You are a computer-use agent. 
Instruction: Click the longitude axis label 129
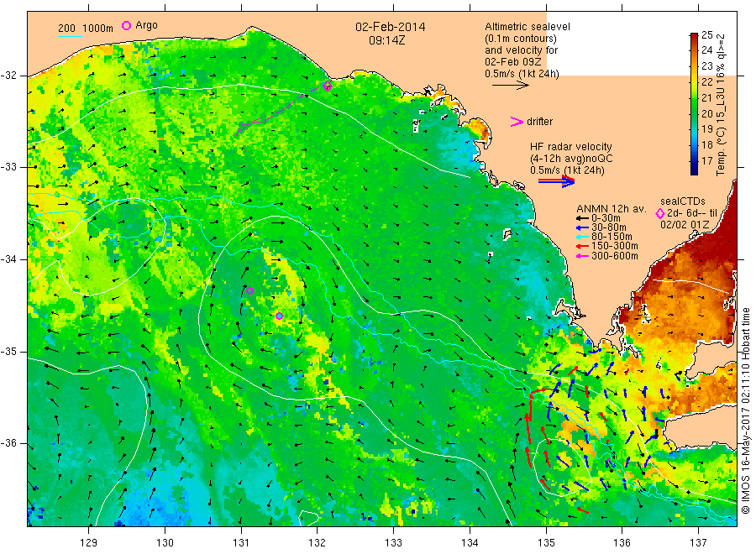(x=89, y=543)
